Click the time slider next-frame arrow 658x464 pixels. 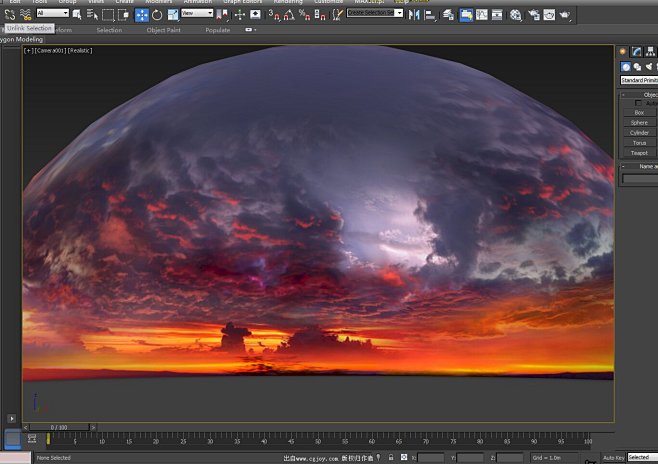click(93, 427)
